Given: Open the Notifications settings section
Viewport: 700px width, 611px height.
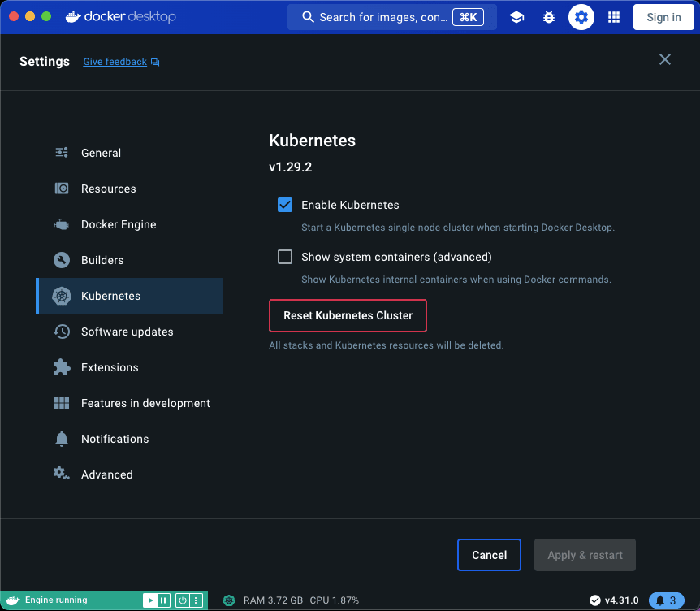Looking at the screenshot, I should point(129,439).
